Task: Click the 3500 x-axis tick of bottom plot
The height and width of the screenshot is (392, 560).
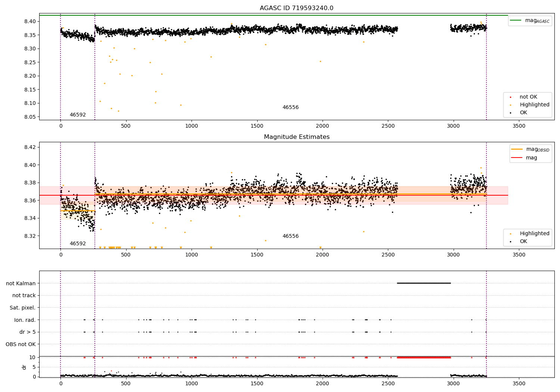Action: click(x=519, y=383)
